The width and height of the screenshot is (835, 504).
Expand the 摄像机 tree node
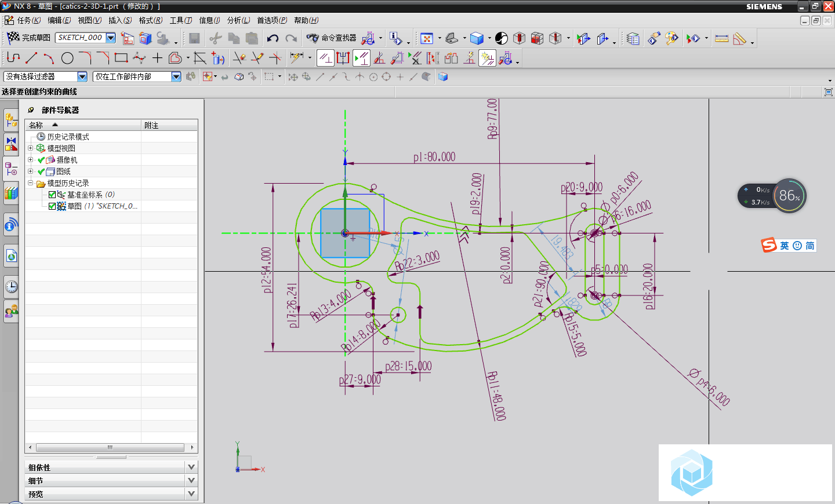click(30, 160)
